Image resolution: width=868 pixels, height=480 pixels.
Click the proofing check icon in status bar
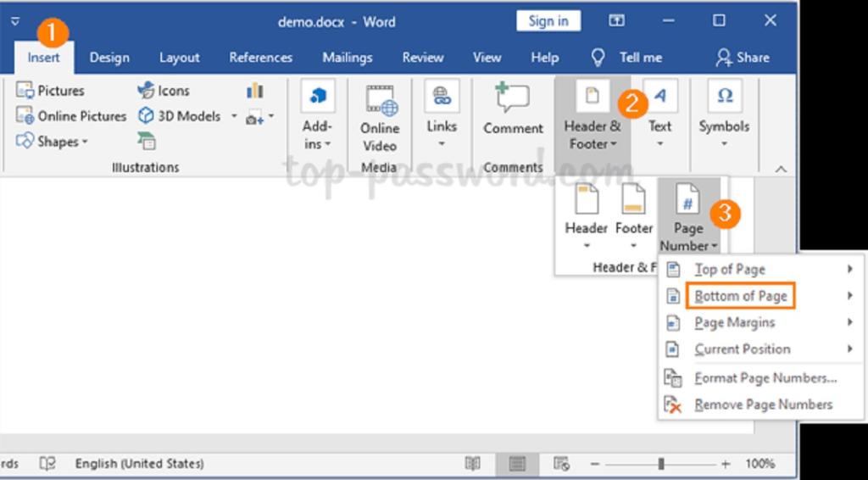click(47, 463)
